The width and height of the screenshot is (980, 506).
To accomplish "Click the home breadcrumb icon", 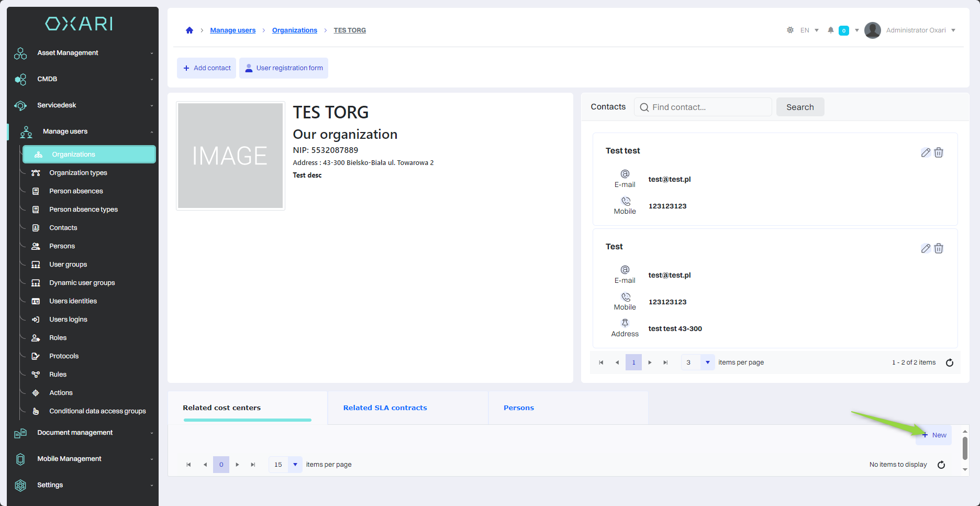I will (x=190, y=30).
